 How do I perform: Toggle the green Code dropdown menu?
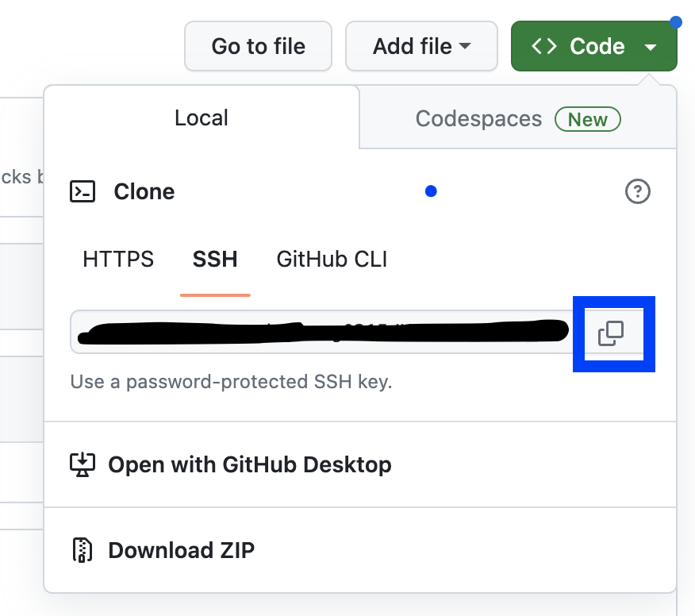click(x=594, y=46)
